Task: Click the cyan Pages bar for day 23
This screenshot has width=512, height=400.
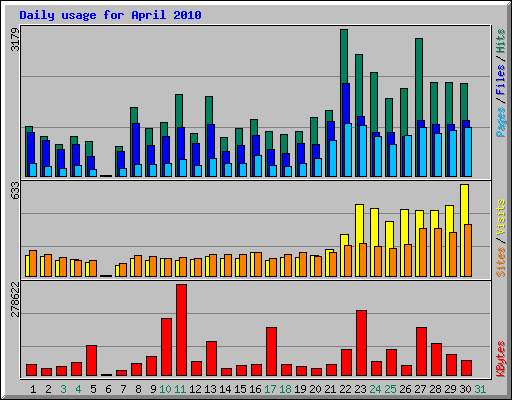Action: pyautogui.click(x=363, y=151)
